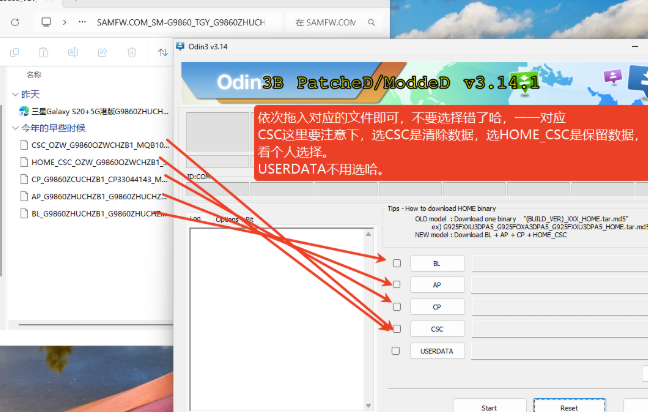Click the log scrollbar down arrow
This screenshot has height=412, width=648.
click(x=368, y=406)
